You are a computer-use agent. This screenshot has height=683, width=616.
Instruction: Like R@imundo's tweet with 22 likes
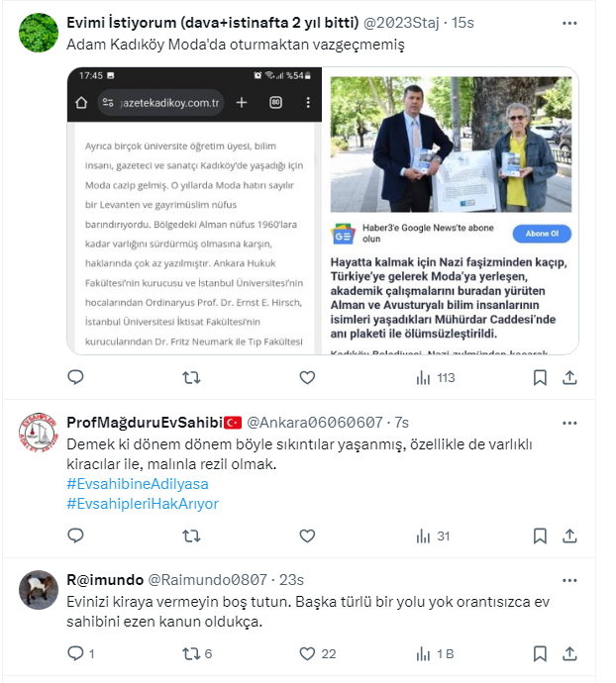coord(318,654)
